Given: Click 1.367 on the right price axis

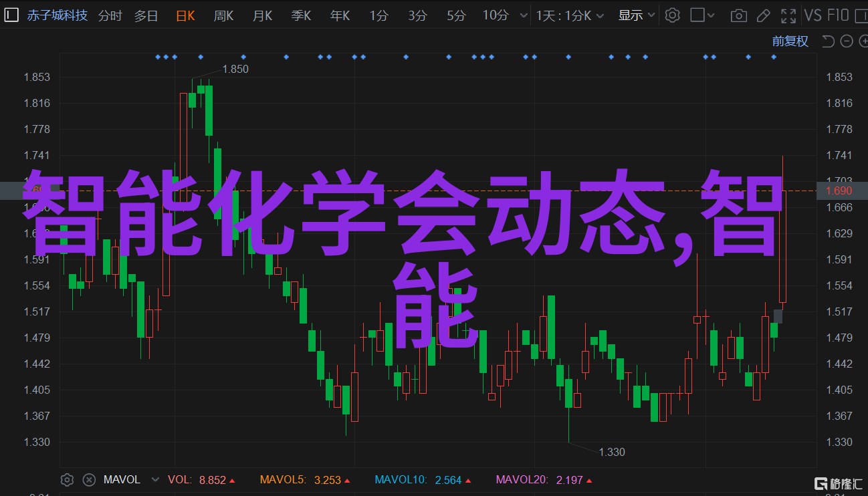Looking at the screenshot, I should [839, 416].
